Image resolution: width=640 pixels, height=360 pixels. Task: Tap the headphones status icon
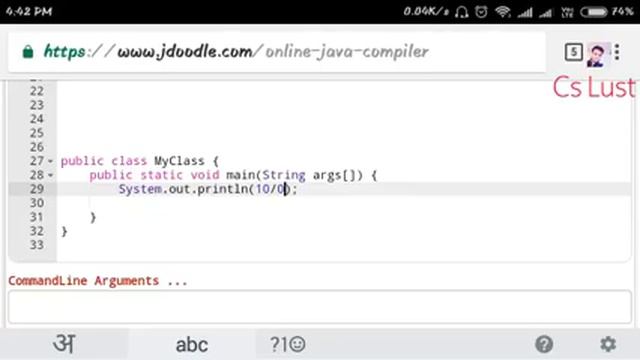[x=462, y=12]
